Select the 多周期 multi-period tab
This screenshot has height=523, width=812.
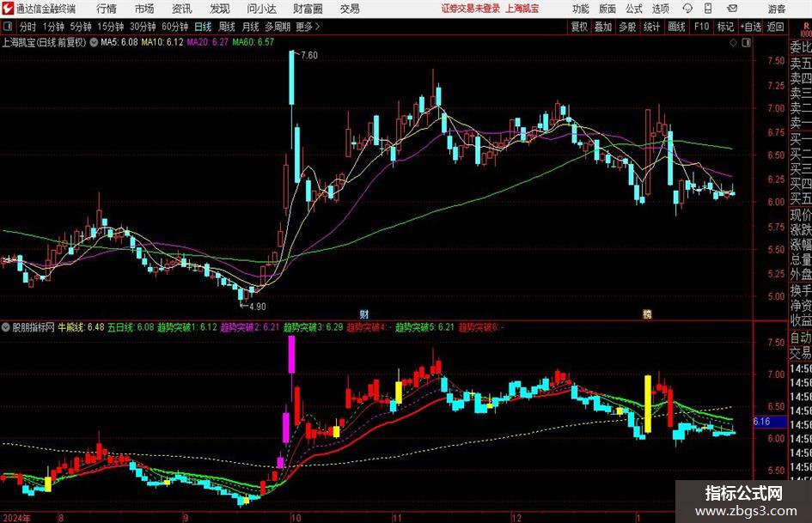pyautogui.click(x=278, y=27)
